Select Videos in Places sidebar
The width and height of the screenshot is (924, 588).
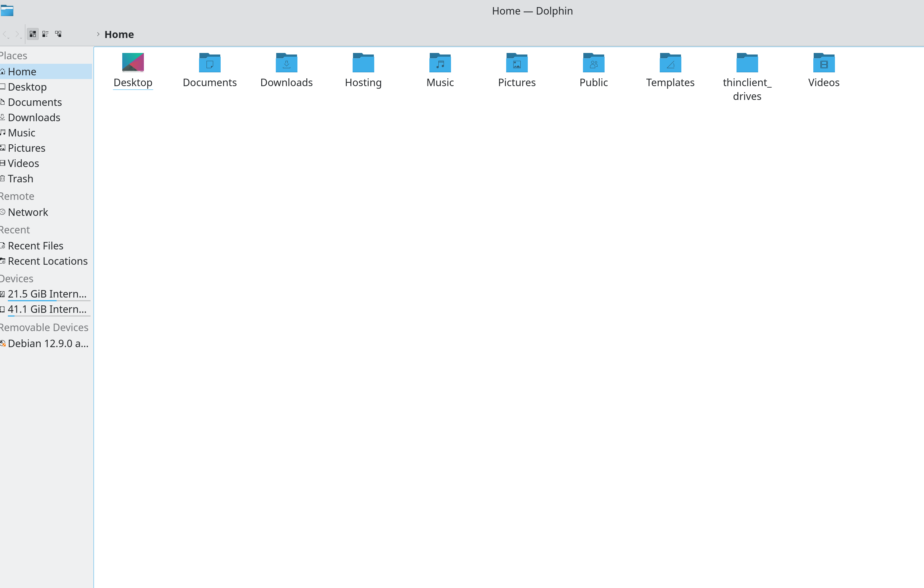(46, 164)
